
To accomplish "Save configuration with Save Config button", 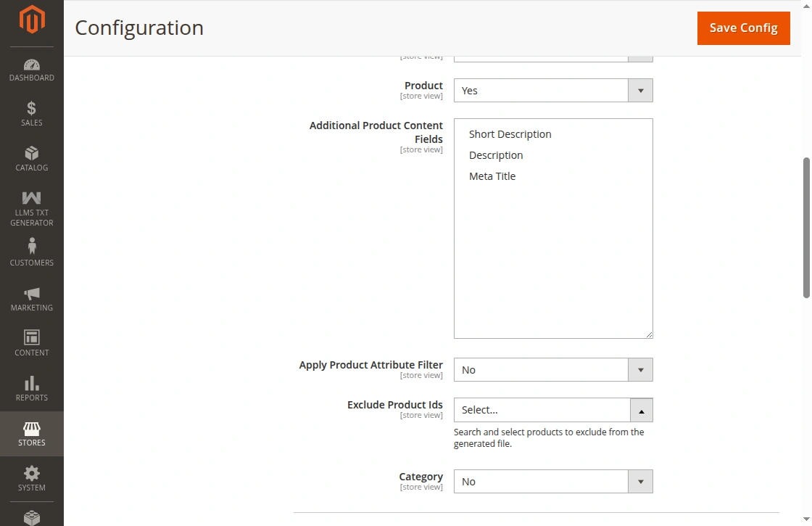I will click(744, 28).
